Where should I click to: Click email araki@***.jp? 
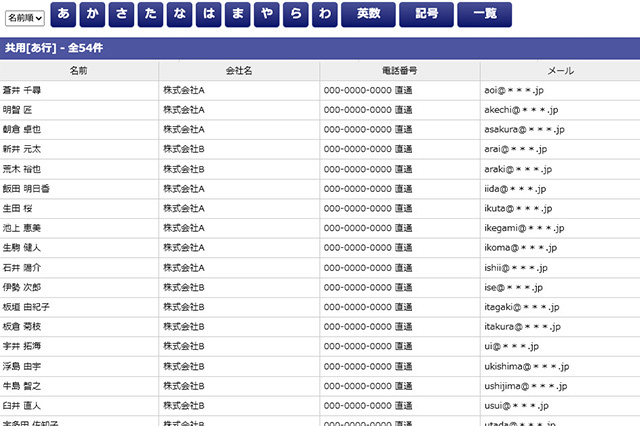(x=518, y=169)
